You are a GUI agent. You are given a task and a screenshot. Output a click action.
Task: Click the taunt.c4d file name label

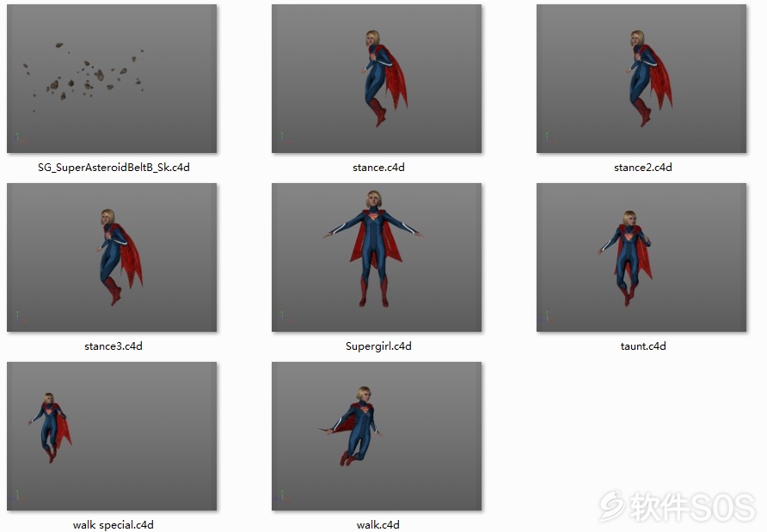[x=643, y=346]
